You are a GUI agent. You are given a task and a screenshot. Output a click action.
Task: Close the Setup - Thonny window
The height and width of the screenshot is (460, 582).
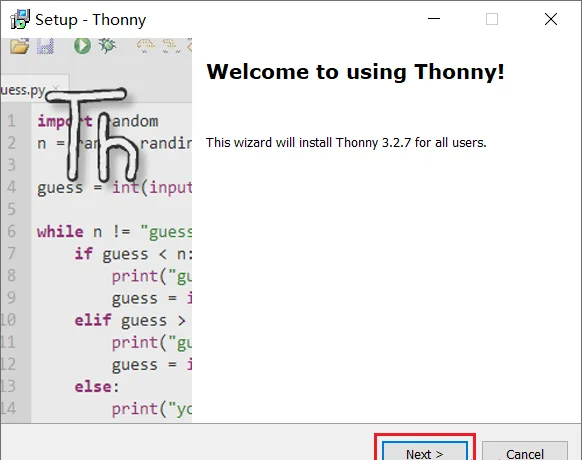coord(551,19)
